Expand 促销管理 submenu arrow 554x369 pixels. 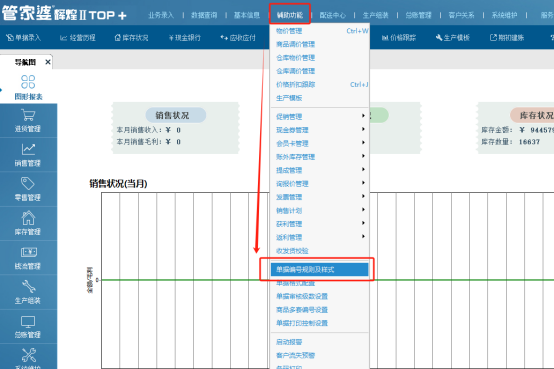[363, 116]
